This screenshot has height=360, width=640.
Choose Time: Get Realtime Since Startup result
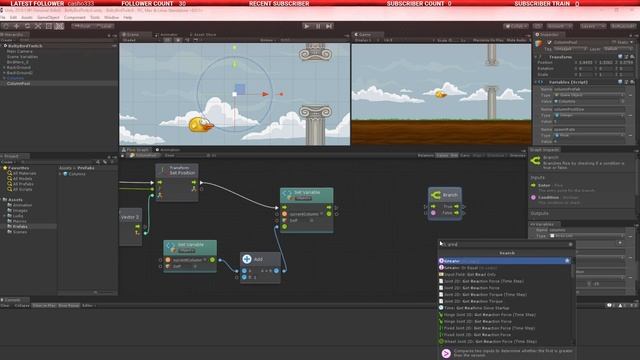coord(505,308)
